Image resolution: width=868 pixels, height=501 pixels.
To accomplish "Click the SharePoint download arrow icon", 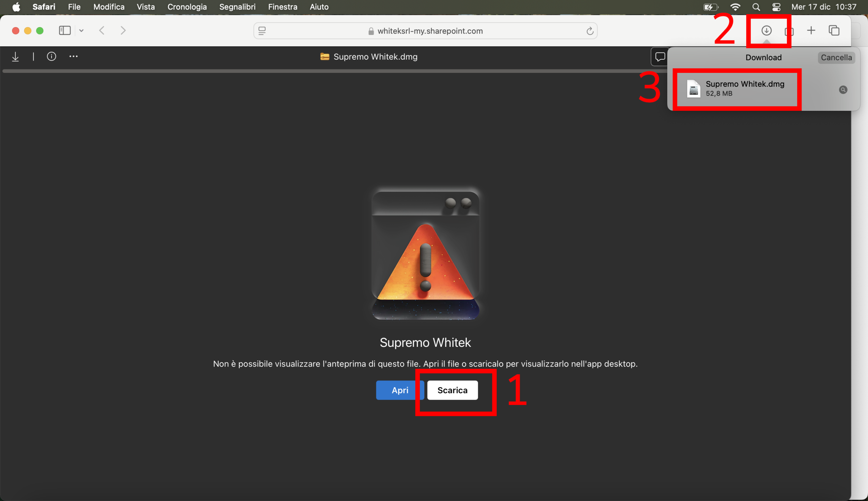I will coord(15,57).
